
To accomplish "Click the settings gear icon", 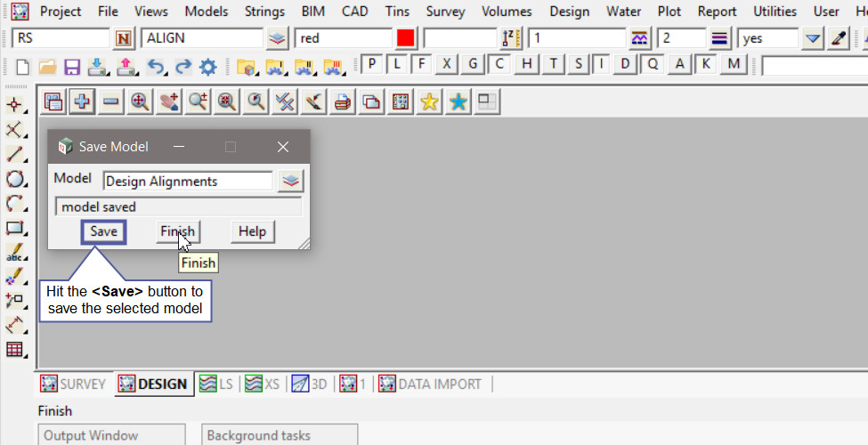I will point(208,66).
